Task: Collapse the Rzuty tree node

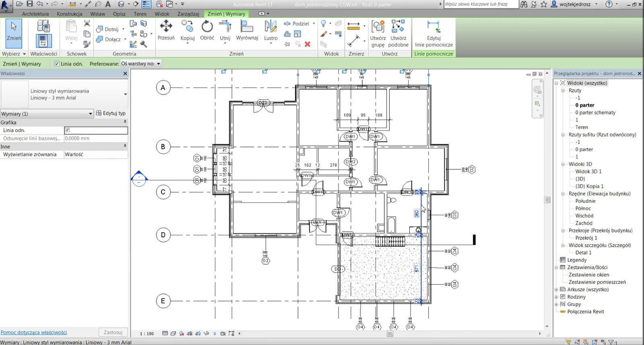Action: pos(563,91)
